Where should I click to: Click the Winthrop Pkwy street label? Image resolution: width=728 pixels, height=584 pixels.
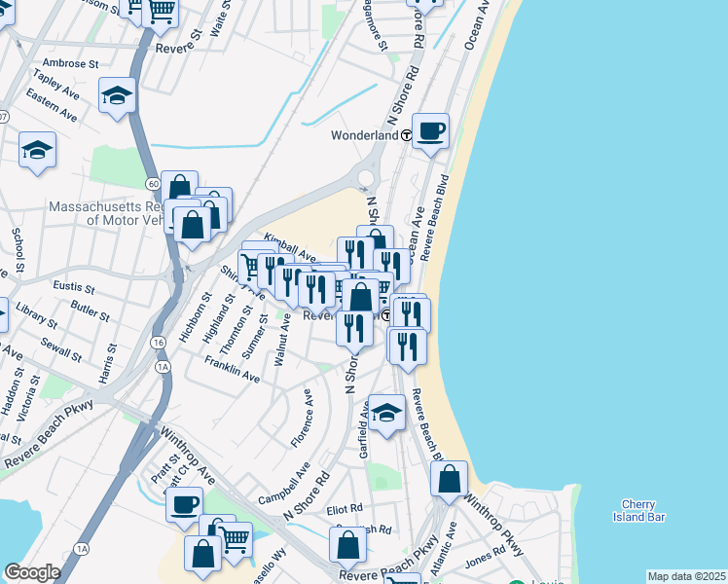coord(493,525)
